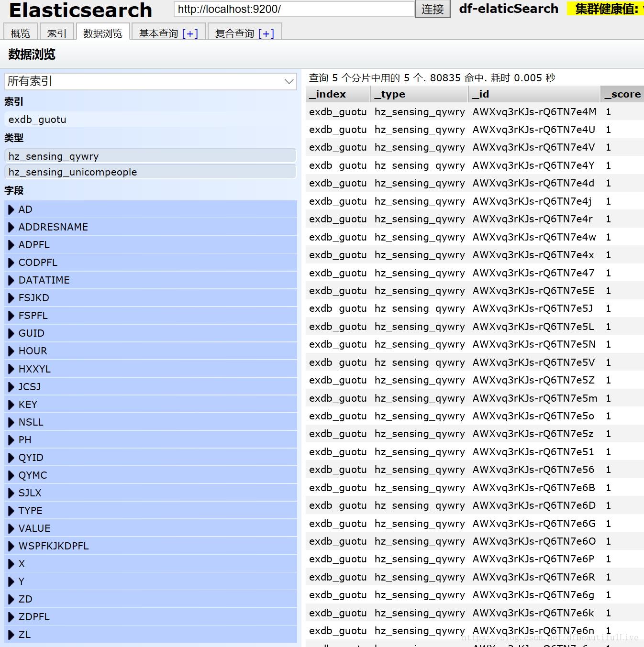
Task: Click the 连接 connect button
Action: point(433,9)
